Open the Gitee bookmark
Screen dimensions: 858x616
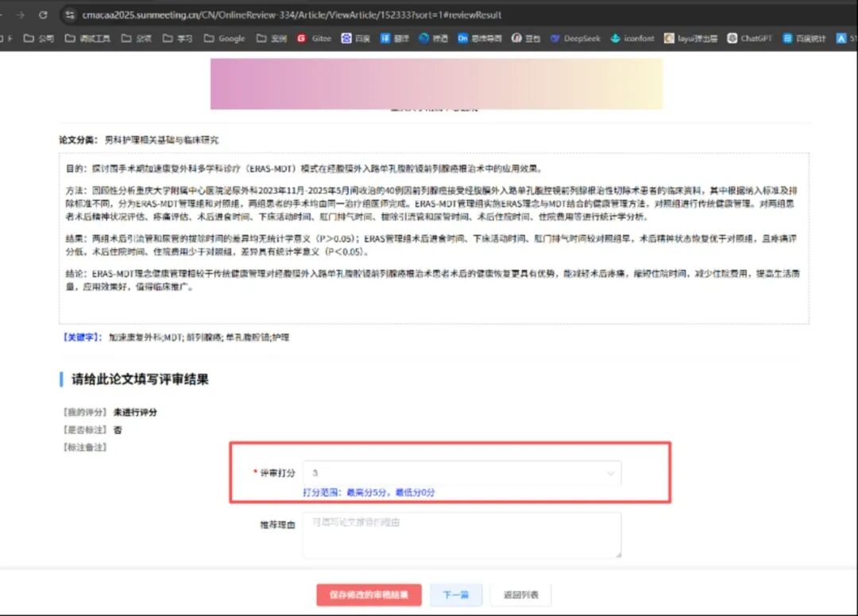(314, 38)
